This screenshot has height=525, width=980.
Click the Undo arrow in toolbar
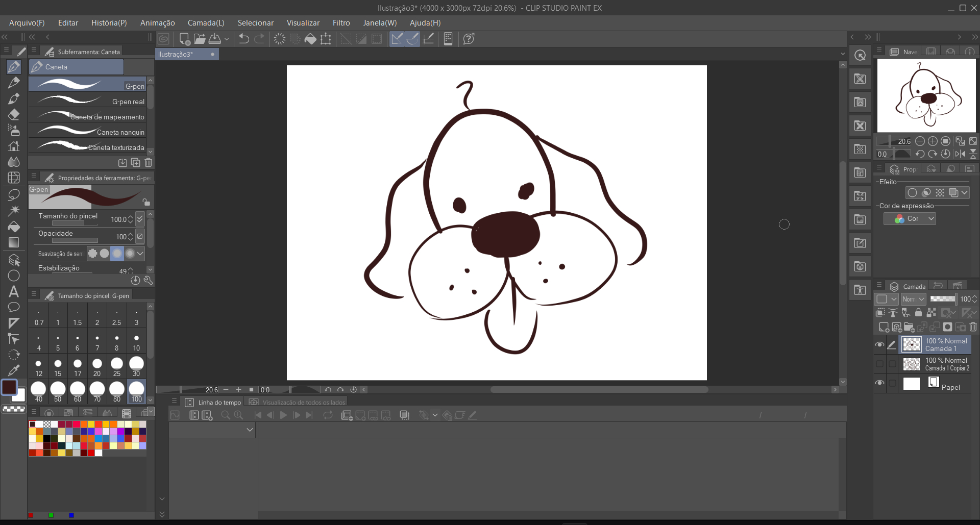(x=244, y=39)
